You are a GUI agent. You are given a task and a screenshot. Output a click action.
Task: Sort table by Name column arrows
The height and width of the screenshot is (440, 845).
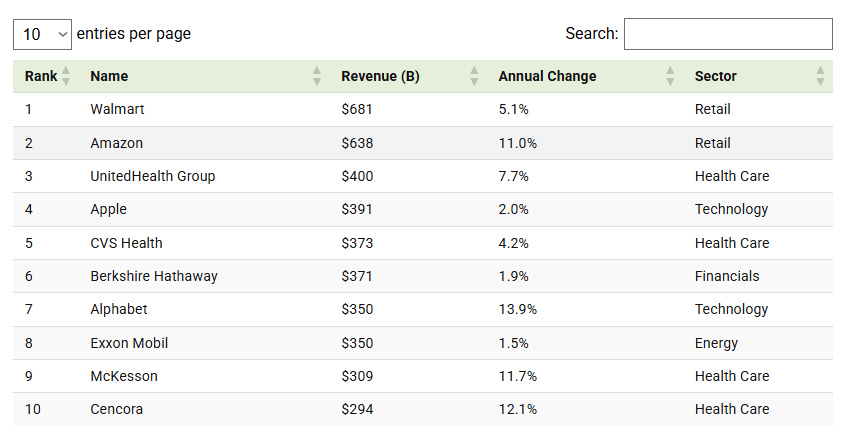point(317,76)
